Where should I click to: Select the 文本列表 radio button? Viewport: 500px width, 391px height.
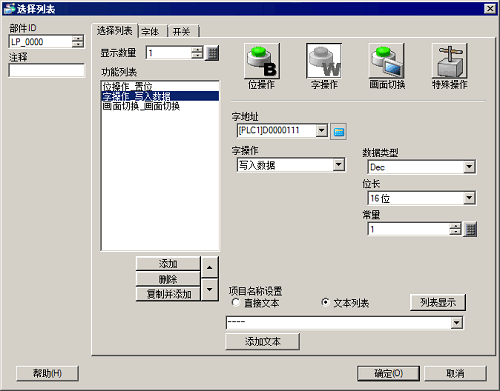coord(325,303)
